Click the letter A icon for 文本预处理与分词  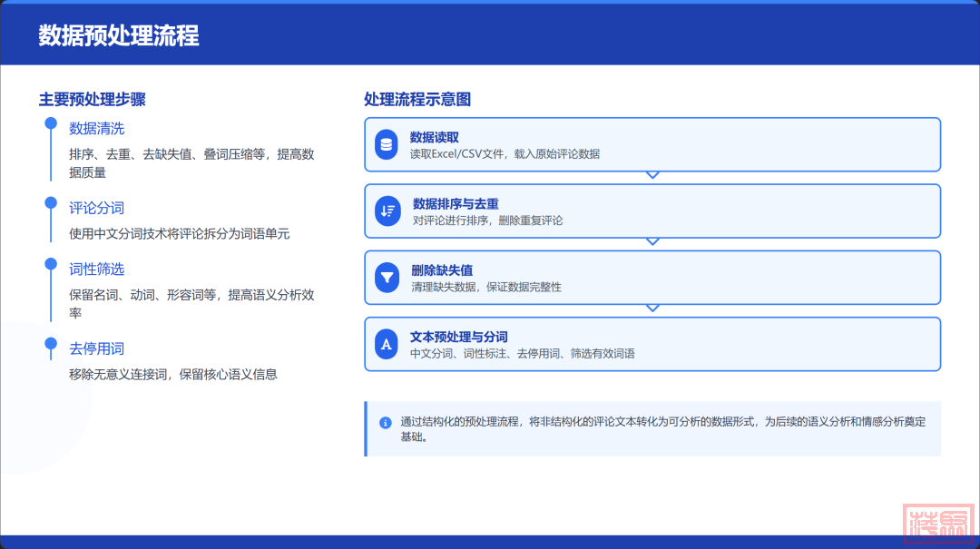point(387,344)
